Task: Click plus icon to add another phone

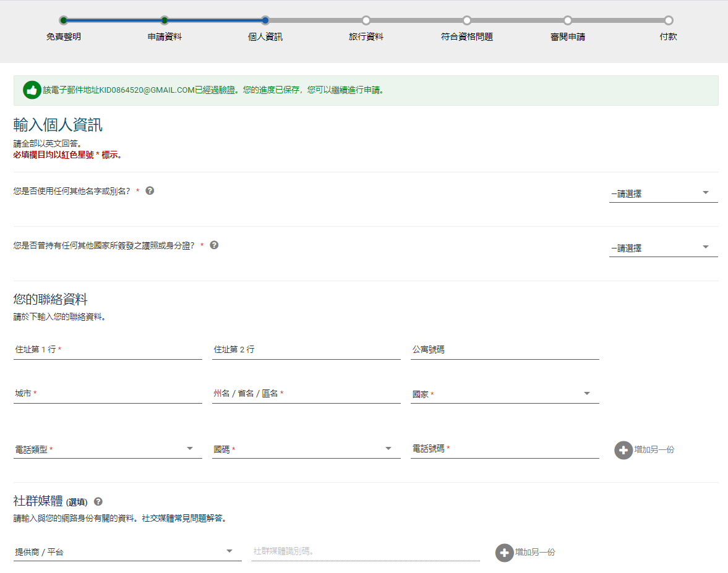Action: pyautogui.click(x=623, y=450)
